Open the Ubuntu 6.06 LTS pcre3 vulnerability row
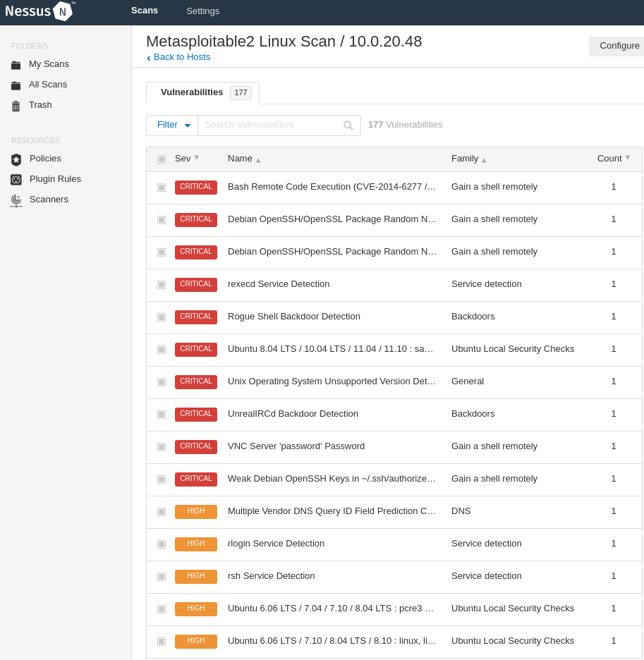 tap(394, 609)
